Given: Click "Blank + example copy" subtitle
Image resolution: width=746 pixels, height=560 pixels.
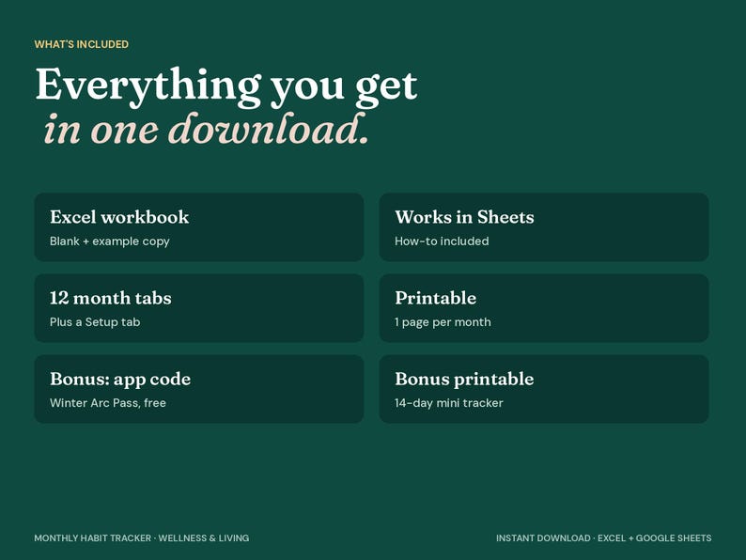Looking at the screenshot, I should [110, 241].
